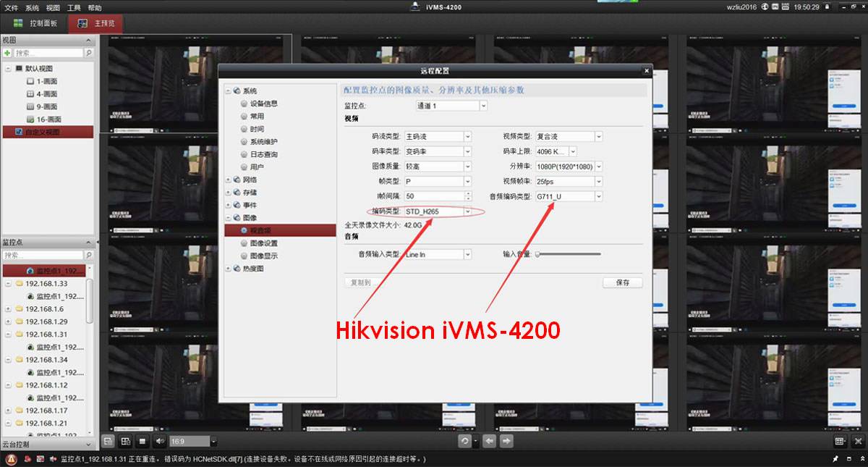Screen dimensions: 868x467
Task: Switch to the 控制面板 tab
Action: [x=35, y=23]
